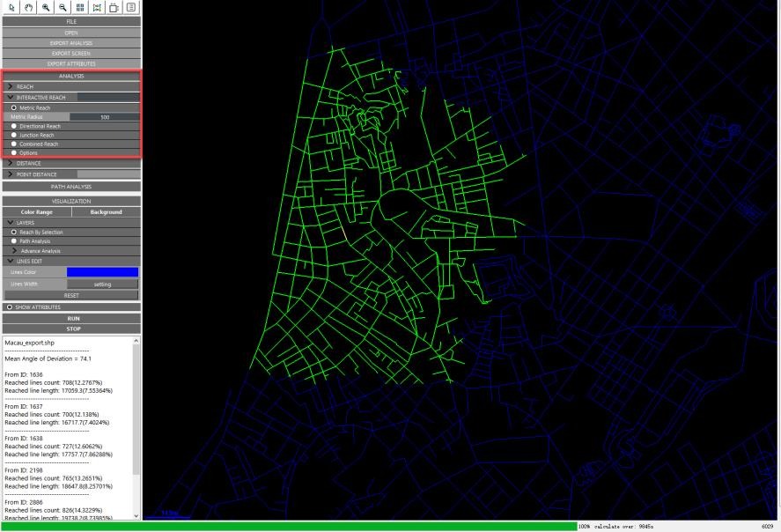
Task: Select the Combined Reach option
Action: (14, 144)
